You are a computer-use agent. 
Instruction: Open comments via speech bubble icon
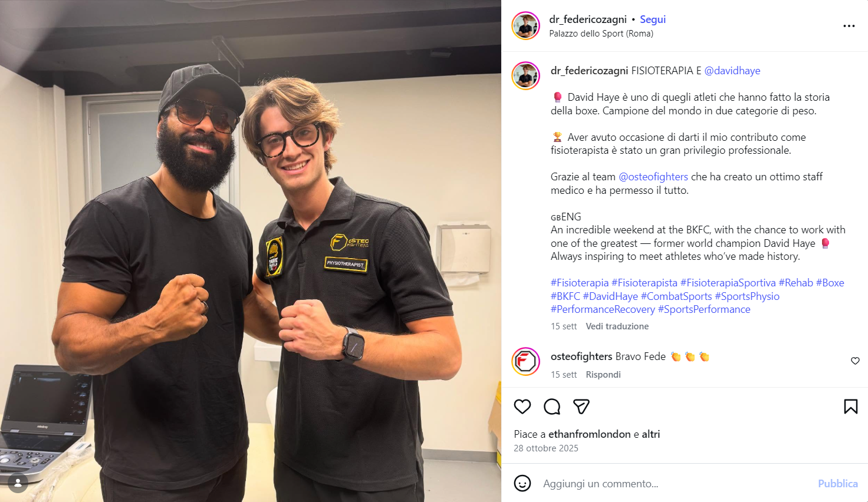click(552, 407)
